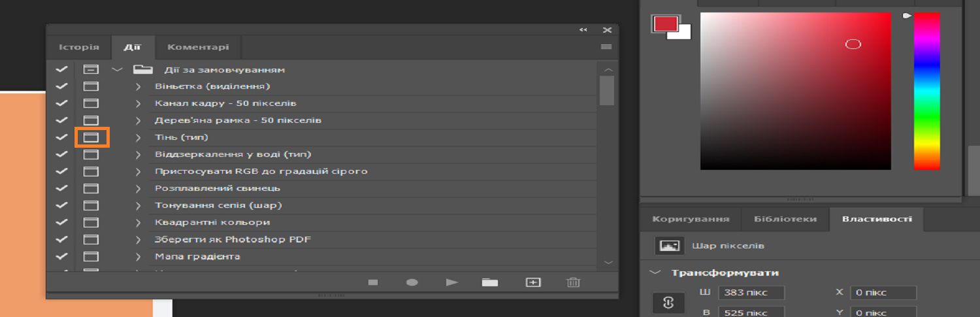The image size is (980, 317).
Task: Open the Коментарі tab
Action: [x=198, y=47]
